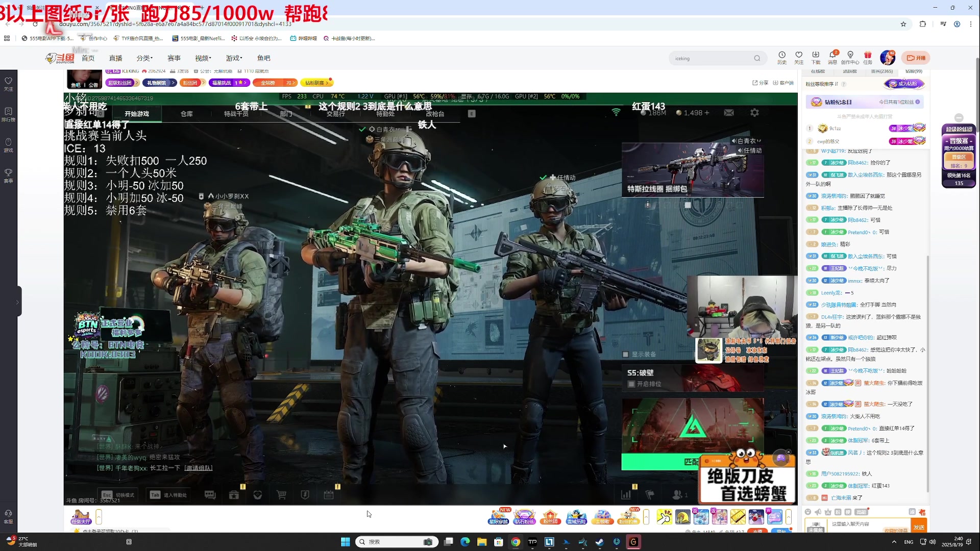980x551 pixels.
Task: Click the 客户端 client download link
Action: click(x=783, y=83)
